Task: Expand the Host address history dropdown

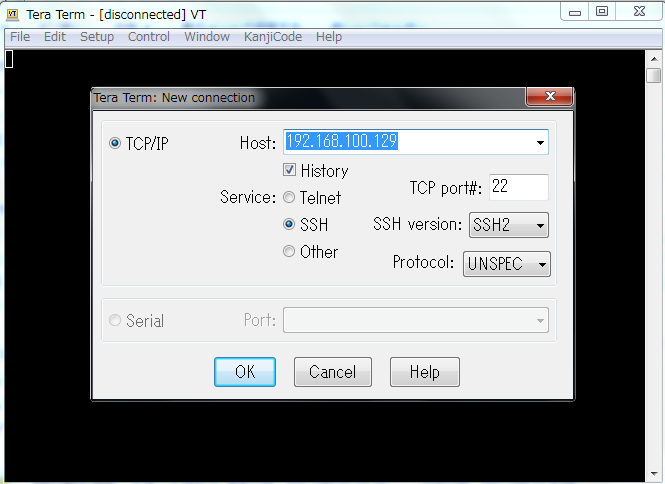Action: 540,142
